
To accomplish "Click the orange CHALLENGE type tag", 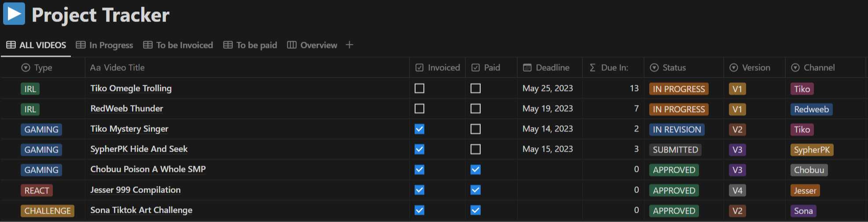I will coord(48,211).
